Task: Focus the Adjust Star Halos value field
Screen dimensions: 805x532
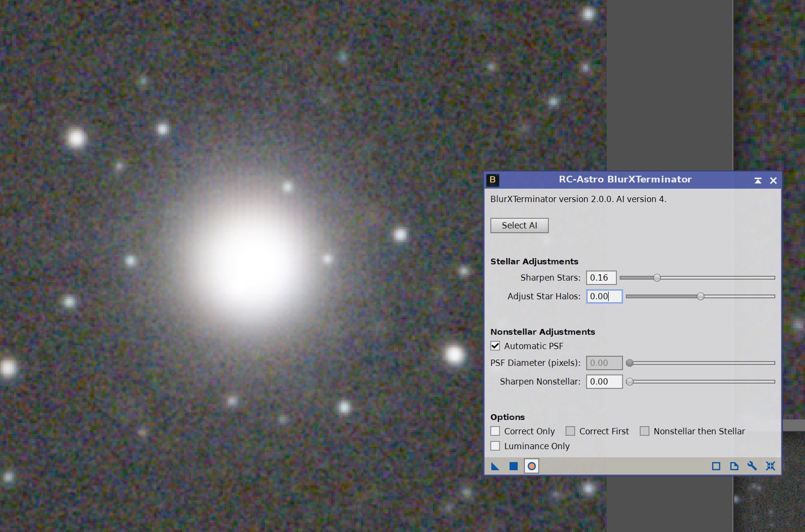Action: pyautogui.click(x=604, y=296)
